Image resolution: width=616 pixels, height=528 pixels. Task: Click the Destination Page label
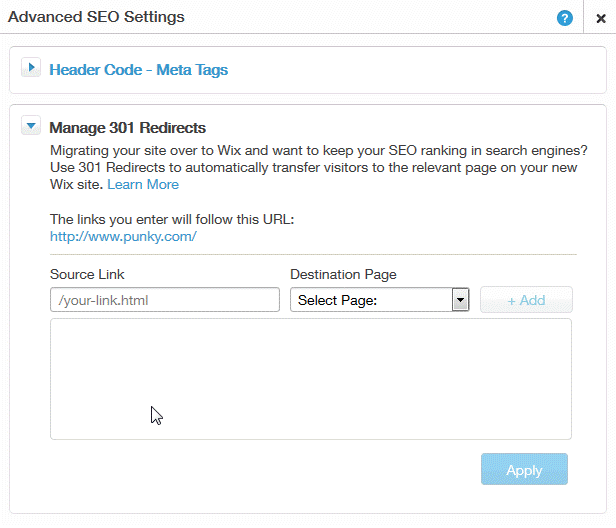[x=343, y=274]
